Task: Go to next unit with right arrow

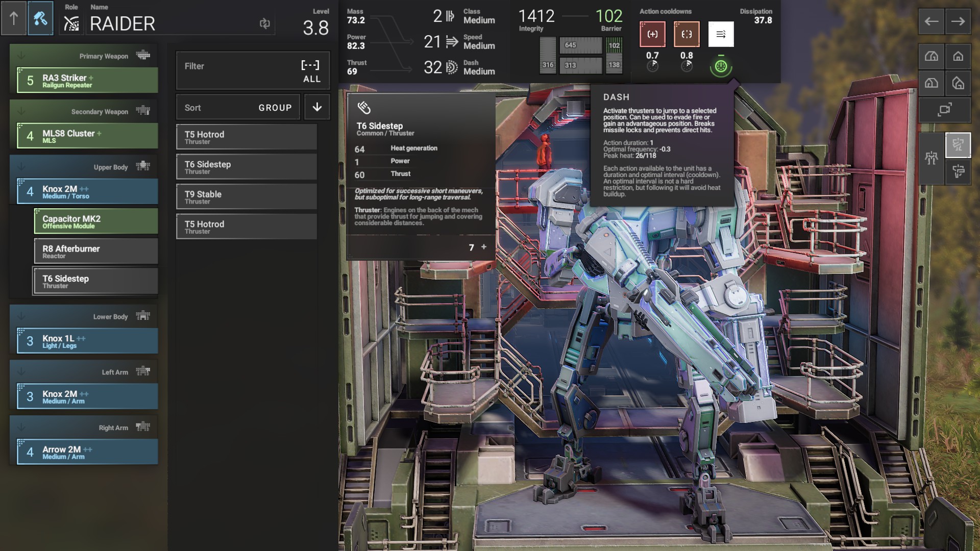Action: (958, 21)
